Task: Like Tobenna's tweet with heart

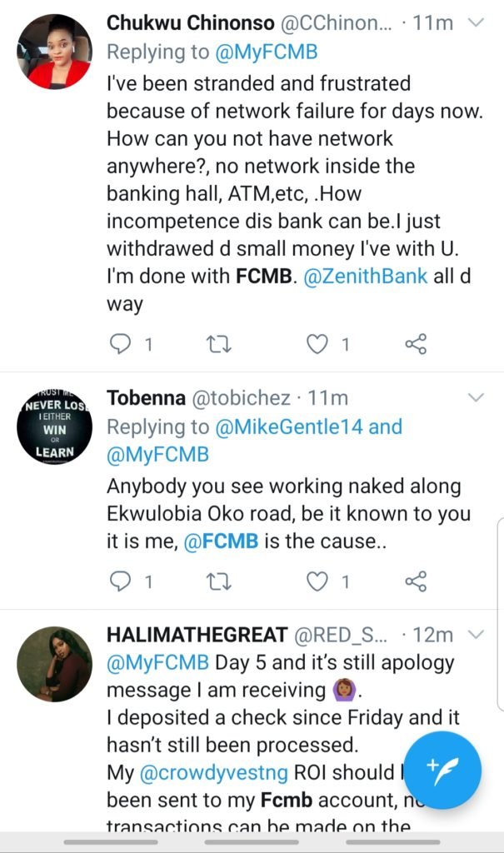Action: click(317, 581)
